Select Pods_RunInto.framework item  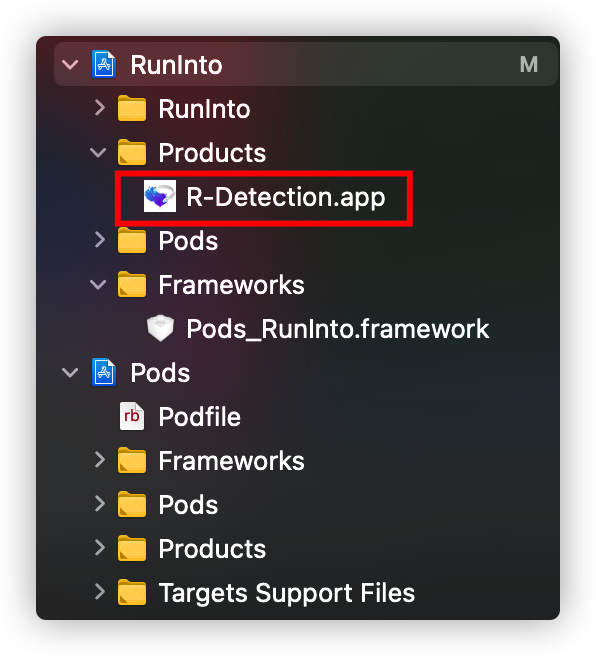pyautogui.click(x=338, y=329)
